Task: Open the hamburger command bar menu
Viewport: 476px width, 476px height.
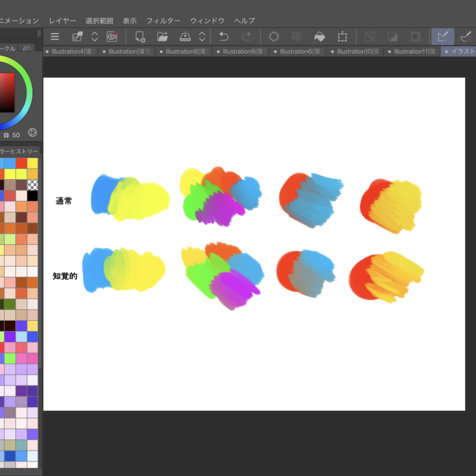Action: [55, 37]
